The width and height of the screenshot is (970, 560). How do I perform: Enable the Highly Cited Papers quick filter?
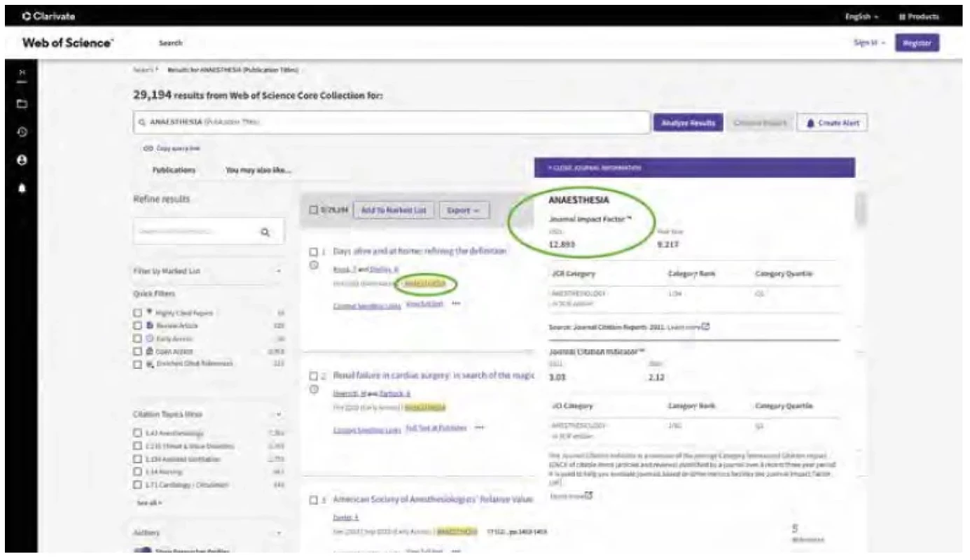point(138,313)
